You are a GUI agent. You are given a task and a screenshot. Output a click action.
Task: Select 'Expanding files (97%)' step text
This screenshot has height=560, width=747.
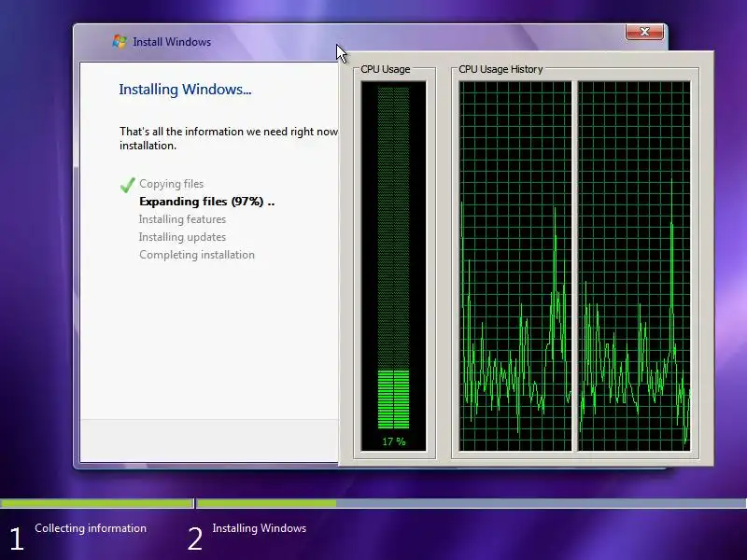(x=206, y=202)
